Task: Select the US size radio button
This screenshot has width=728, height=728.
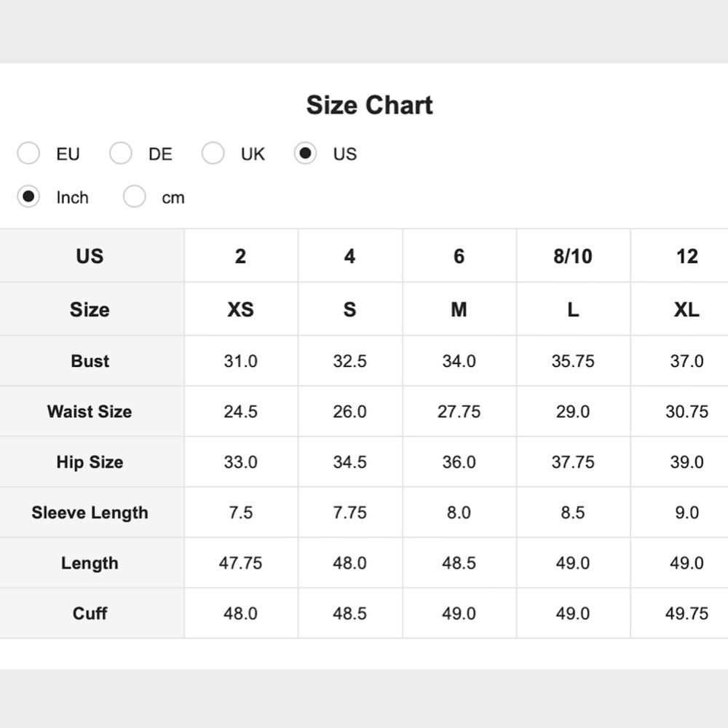Action: 305,154
